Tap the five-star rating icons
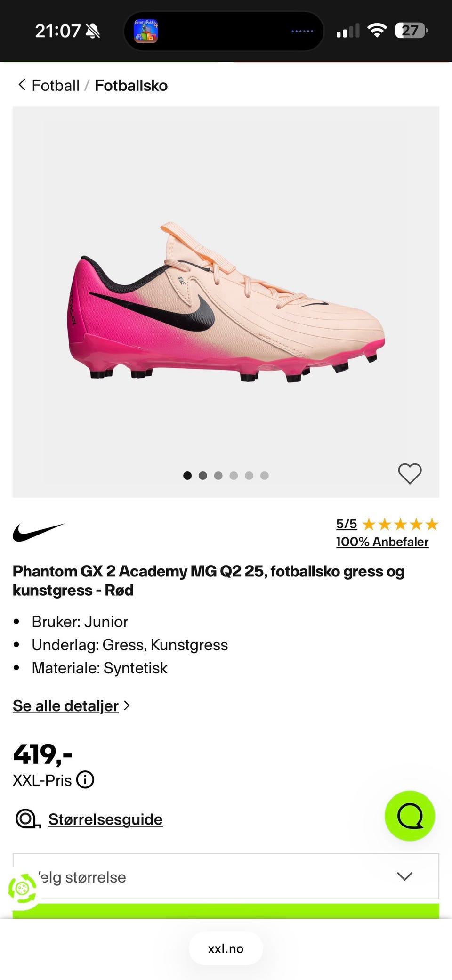The image size is (452, 980). click(400, 524)
